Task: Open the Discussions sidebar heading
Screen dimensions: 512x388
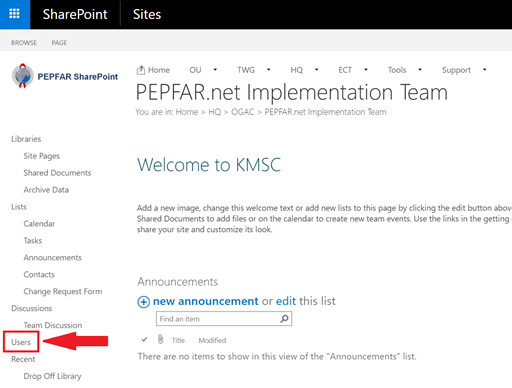Action: [32, 308]
